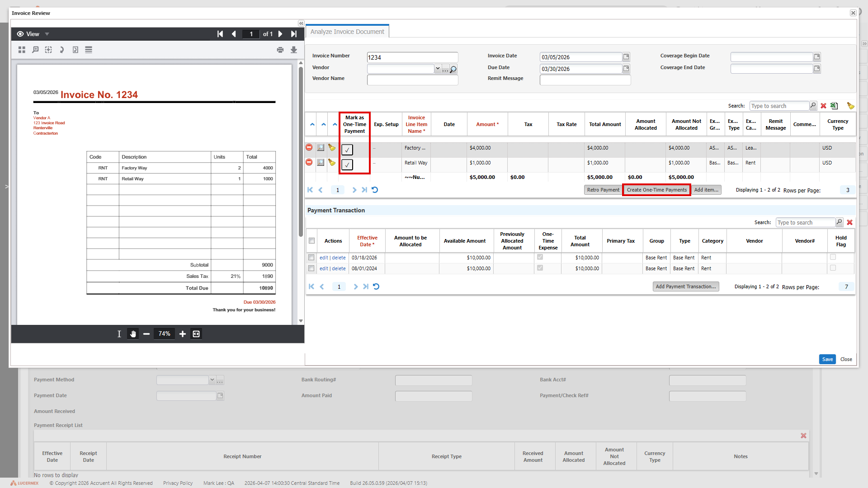Zoom in the invoice document
The height and width of the screenshot is (488, 868).
click(183, 334)
